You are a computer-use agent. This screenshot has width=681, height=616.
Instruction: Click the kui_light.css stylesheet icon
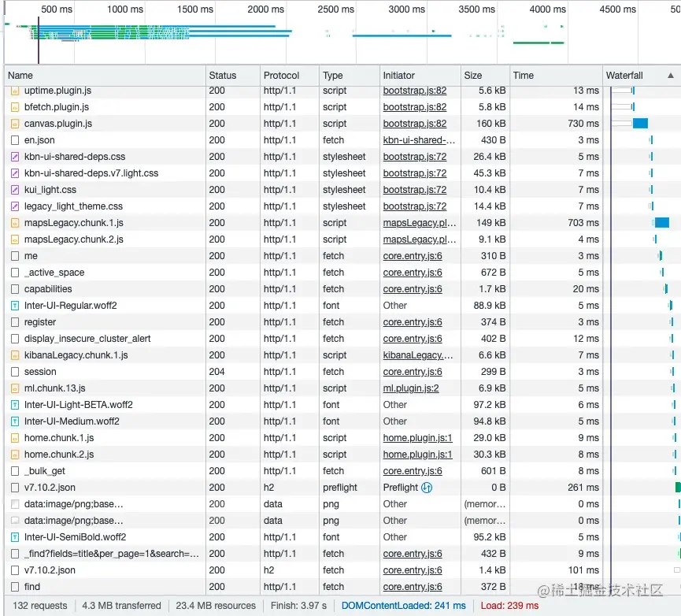15,190
